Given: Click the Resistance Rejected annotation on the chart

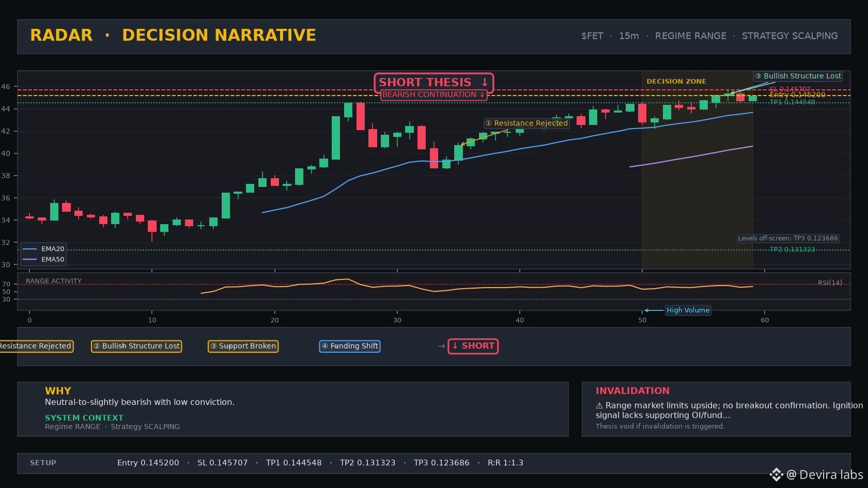Looking at the screenshot, I should pos(526,123).
